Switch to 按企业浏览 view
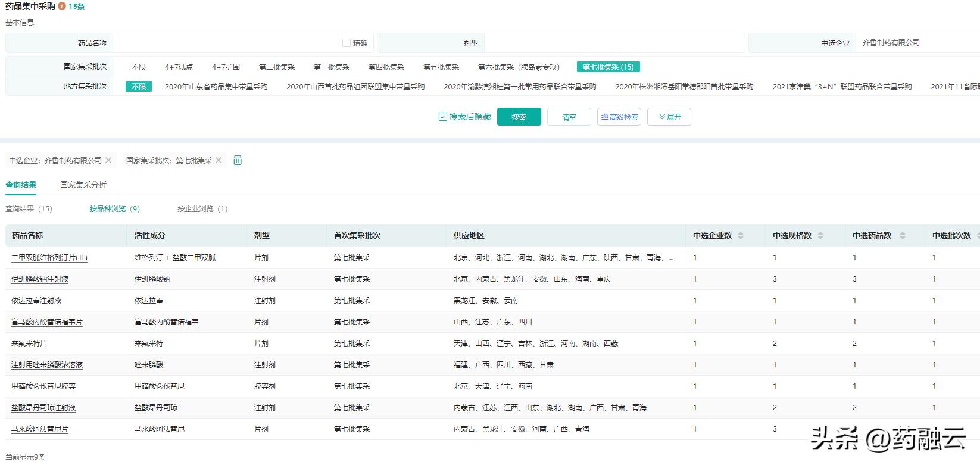 click(x=202, y=209)
